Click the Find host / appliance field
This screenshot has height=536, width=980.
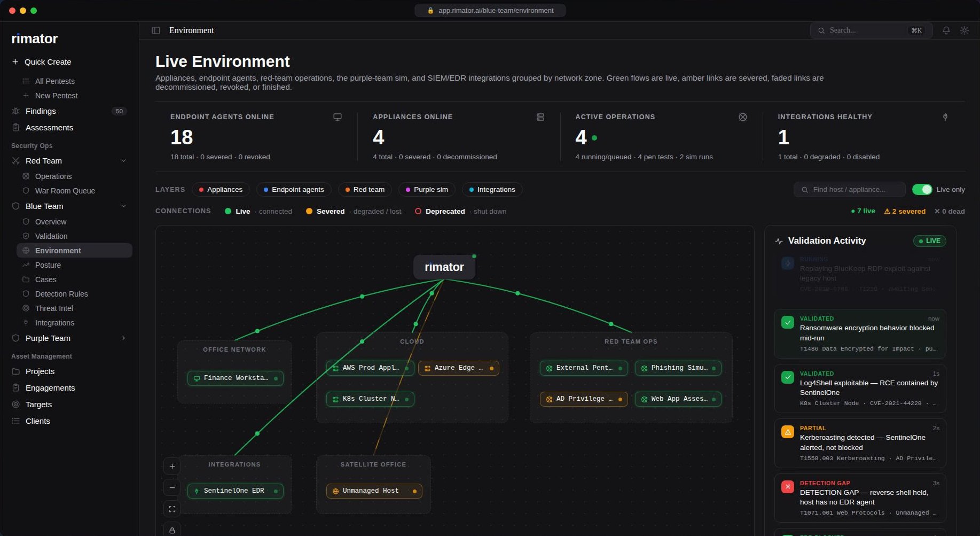pyautogui.click(x=850, y=190)
